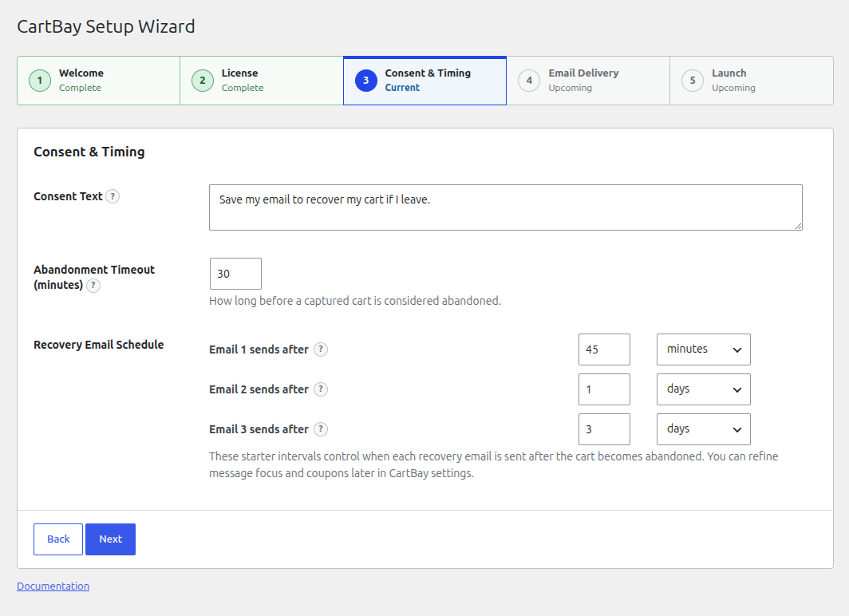Jump to the Launch step tab

coord(752,81)
